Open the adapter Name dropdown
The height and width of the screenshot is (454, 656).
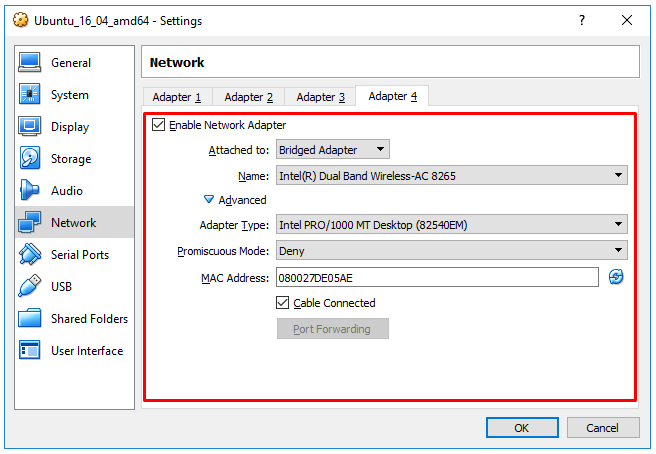(x=451, y=175)
